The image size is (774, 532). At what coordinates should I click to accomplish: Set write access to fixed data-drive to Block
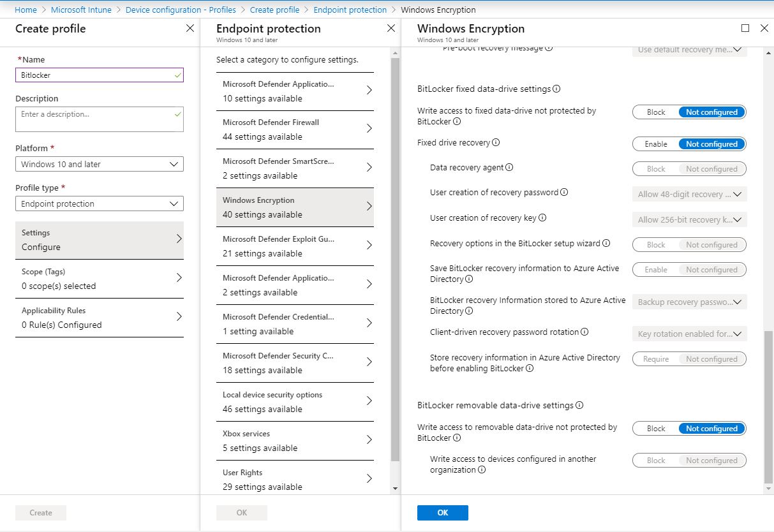(654, 112)
